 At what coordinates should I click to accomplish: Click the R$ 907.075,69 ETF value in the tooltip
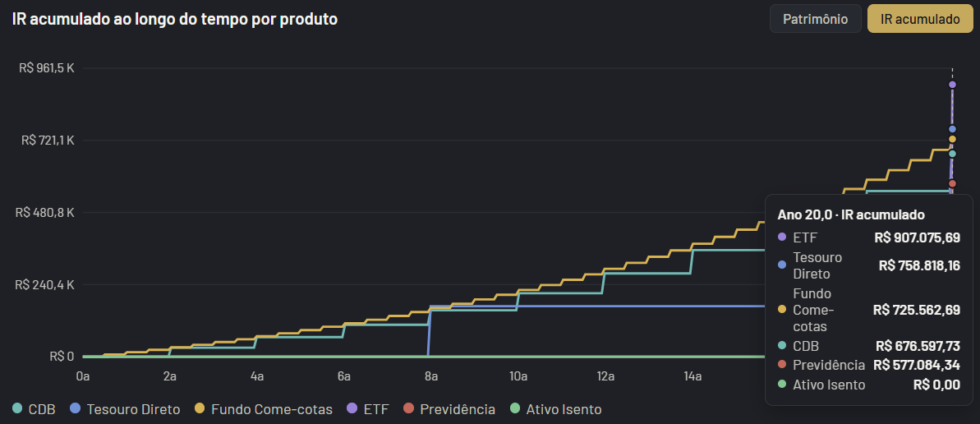(917, 237)
